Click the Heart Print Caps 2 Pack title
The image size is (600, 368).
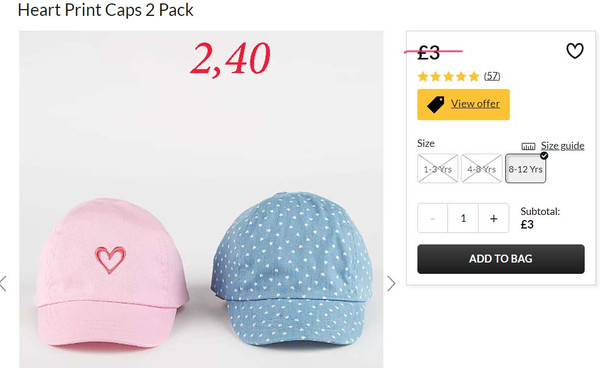tap(106, 10)
